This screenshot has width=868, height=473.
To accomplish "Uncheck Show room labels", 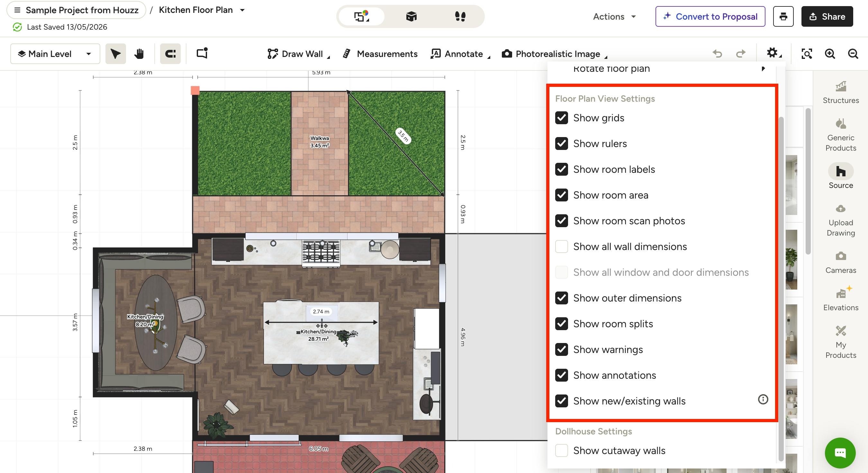I will [x=561, y=169].
